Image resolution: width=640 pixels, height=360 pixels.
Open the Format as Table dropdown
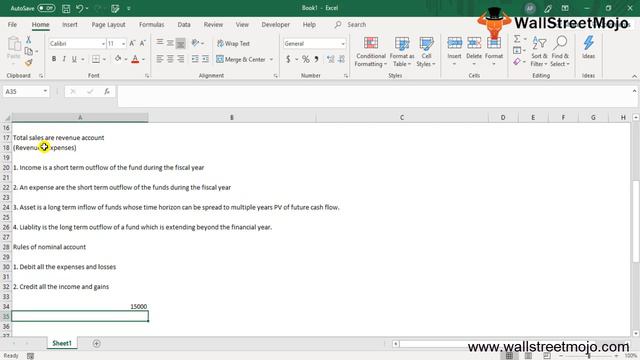coord(402,52)
